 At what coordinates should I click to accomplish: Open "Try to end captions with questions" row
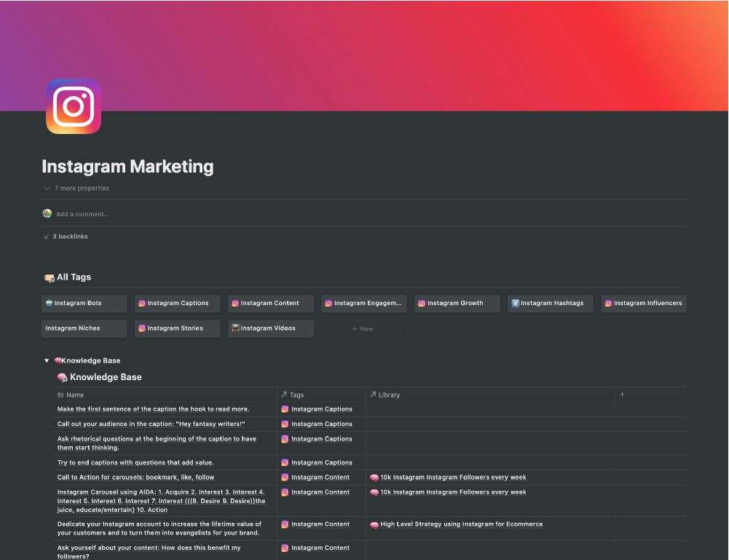[135, 462]
